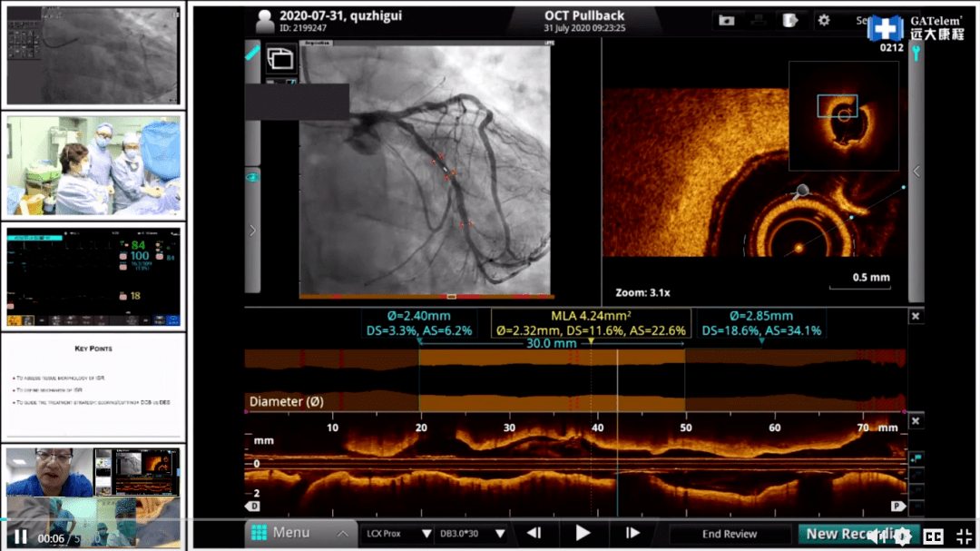The width and height of the screenshot is (980, 551).
Task: Open the LCX Prox vessel dropdown
Action: coord(398,534)
